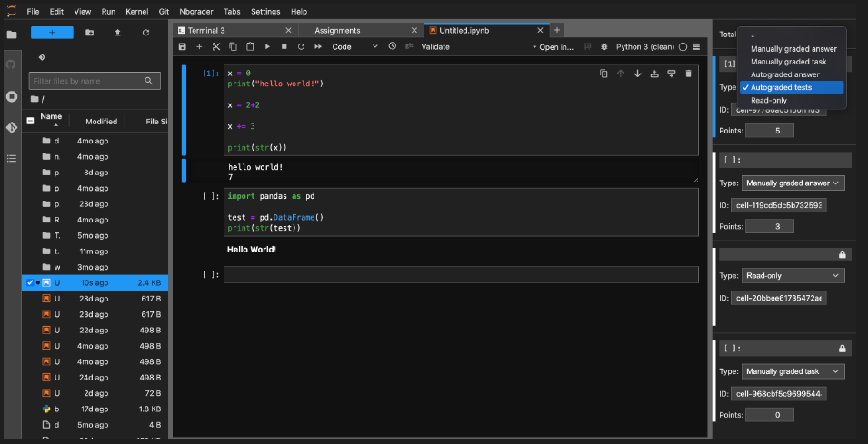This screenshot has height=444, width=868.
Task: Click the upload files icon
Action: pyautogui.click(x=117, y=33)
